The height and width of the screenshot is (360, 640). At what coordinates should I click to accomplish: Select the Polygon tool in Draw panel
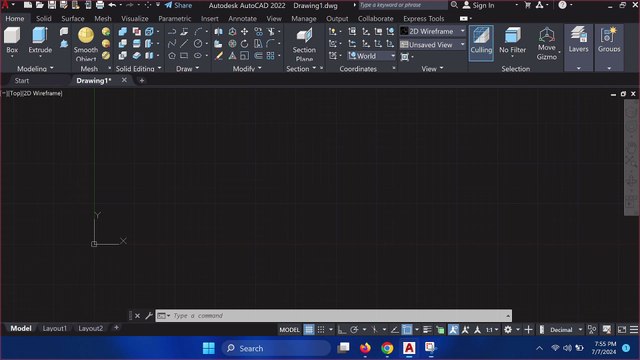(172, 56)
